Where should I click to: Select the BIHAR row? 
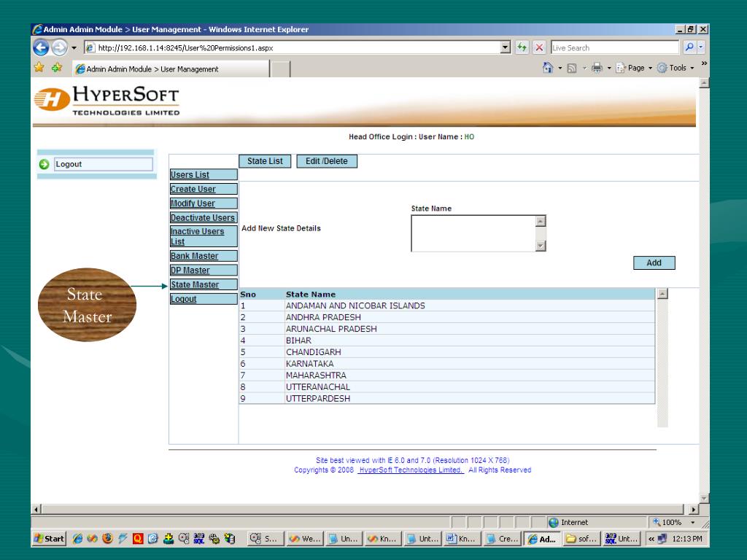447,341
